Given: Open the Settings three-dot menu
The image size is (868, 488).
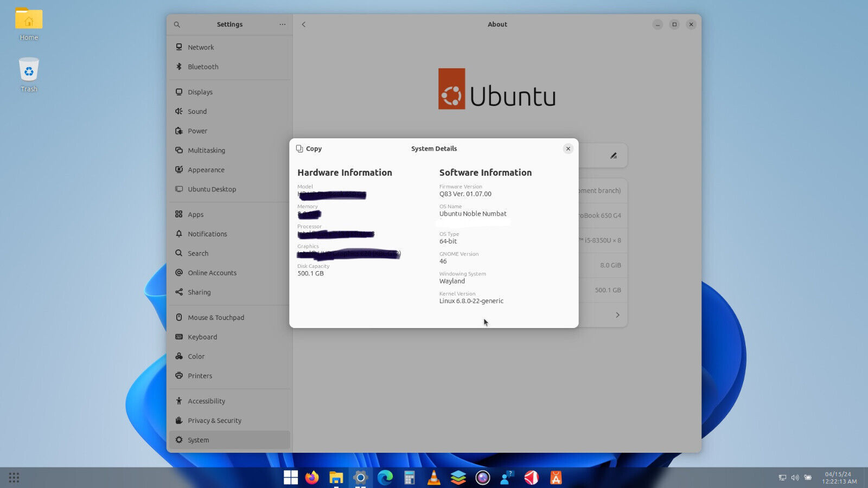Looking at the screenshot, I should point(282,24).
